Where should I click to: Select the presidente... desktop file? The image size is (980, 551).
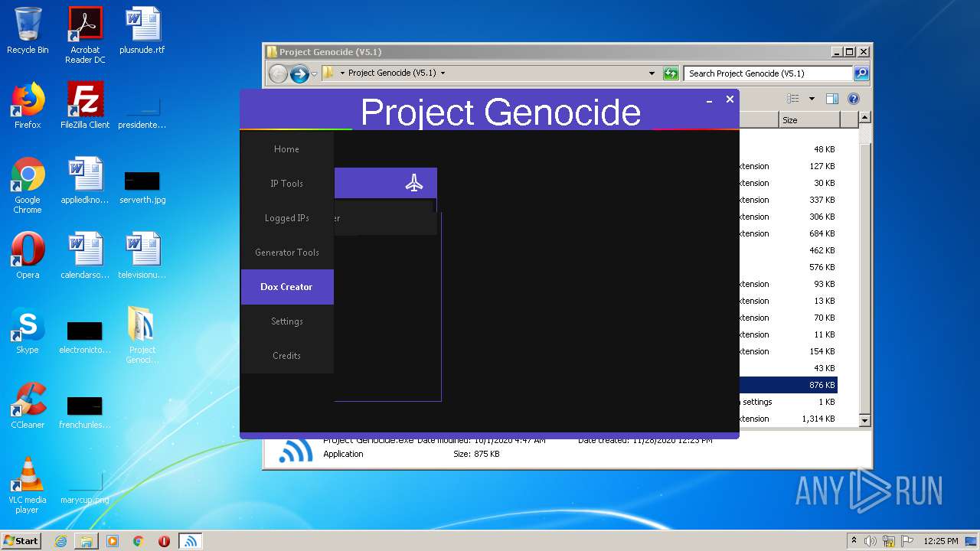coord(142,113)
